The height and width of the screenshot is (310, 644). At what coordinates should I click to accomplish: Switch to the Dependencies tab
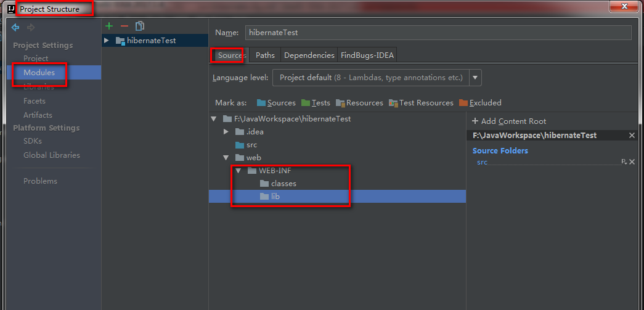pyautogui.click(x=309, y=55)
